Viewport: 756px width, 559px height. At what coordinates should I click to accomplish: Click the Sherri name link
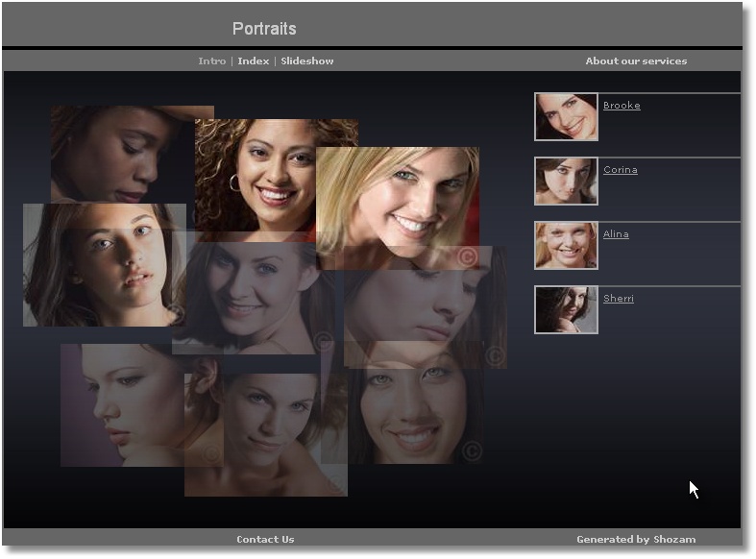coord(618,299)
